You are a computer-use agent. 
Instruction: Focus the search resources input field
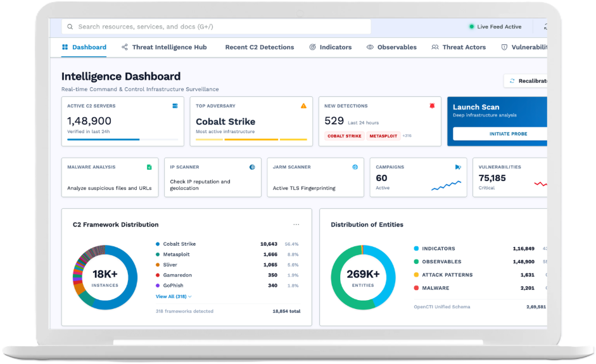point(216,27)
